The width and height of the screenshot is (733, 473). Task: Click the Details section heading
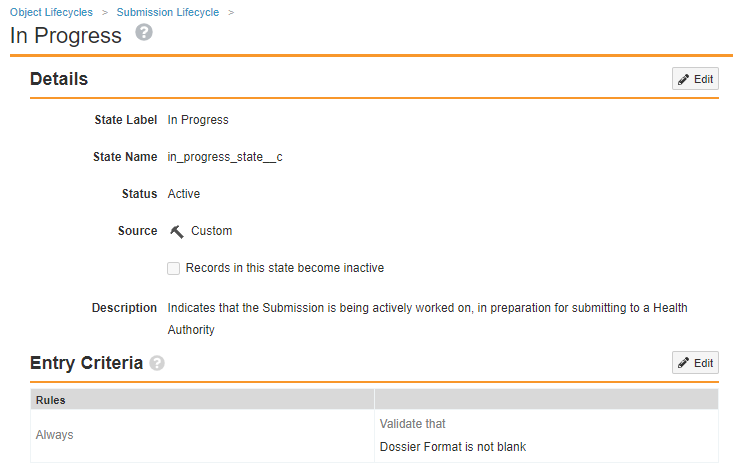point(59,79)
